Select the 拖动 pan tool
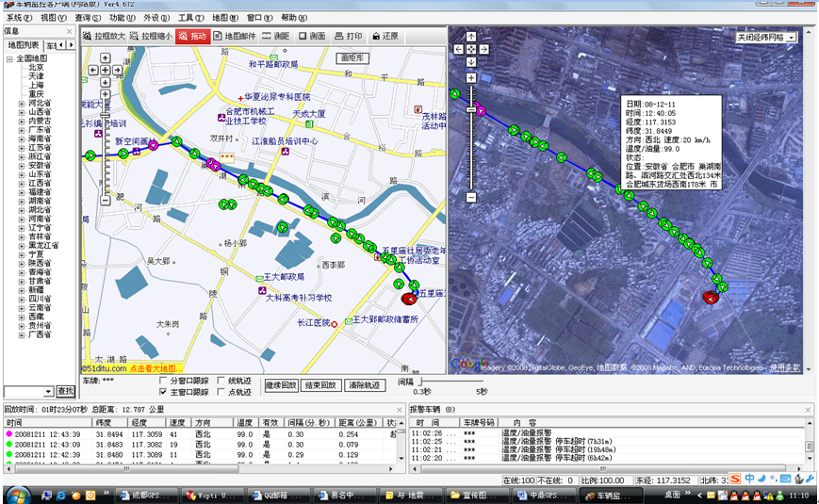The width and height of the screenshot is (819, 504). point(193,36)
